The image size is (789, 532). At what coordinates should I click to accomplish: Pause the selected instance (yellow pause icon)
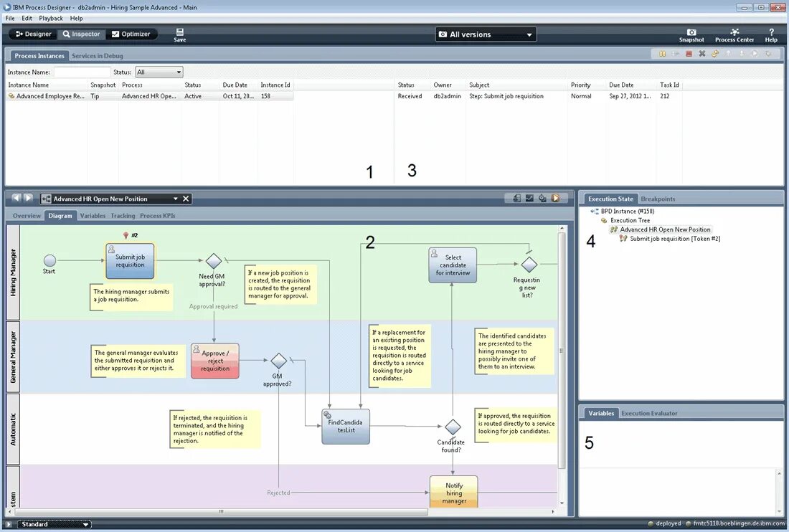(x=662, y=54)
